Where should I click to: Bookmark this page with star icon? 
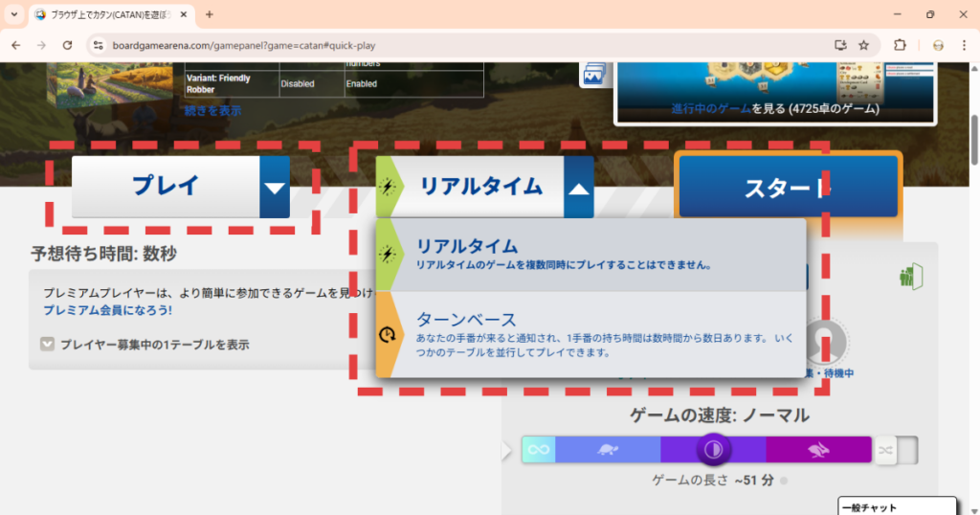point(864,45)
